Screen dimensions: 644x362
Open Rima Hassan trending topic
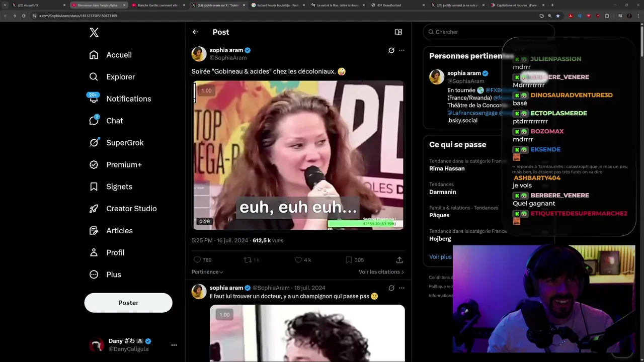pos(447,169)
